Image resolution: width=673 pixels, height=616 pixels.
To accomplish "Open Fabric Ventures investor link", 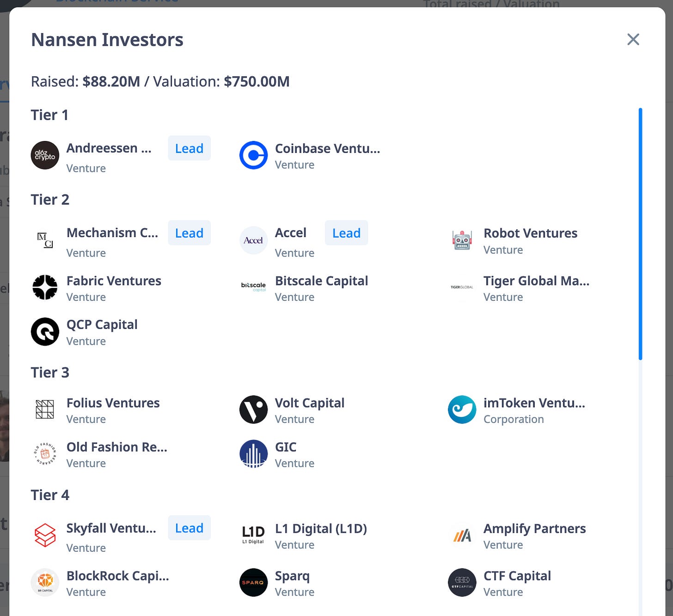I will point(114,281).
